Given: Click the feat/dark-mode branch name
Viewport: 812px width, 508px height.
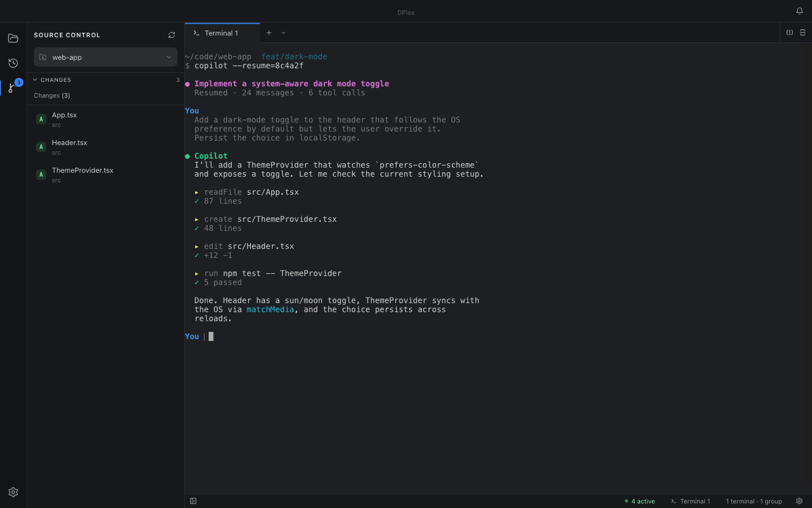Looking at the screenshot, I should click(294, 56).
